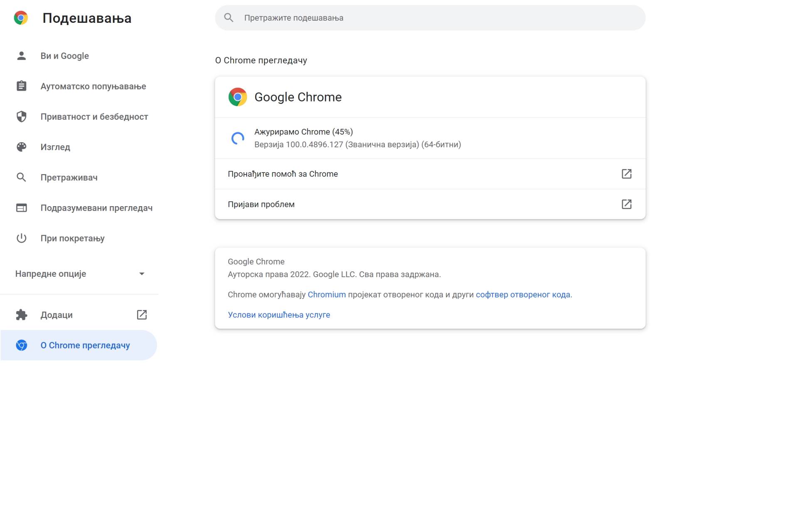
Task: Open 'Подразумевани прегледач' via browser icon
Action: click(x=21, y=207)
